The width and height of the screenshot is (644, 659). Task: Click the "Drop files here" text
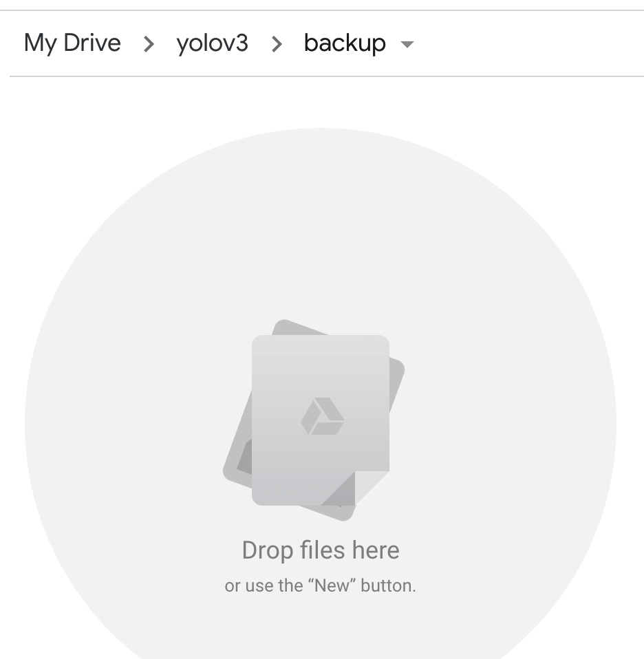pos(321,550)
